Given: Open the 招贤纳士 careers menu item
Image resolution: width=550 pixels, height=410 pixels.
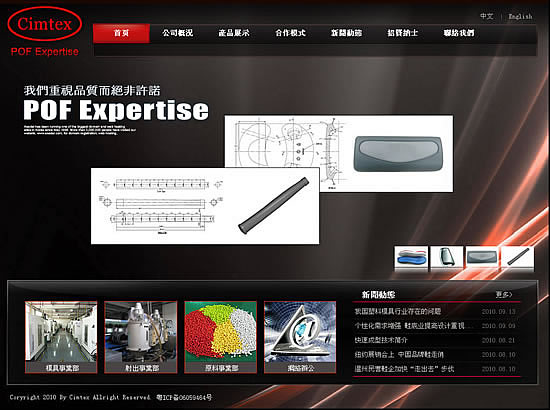Looking at the screenshot, I should click(402, 33).
